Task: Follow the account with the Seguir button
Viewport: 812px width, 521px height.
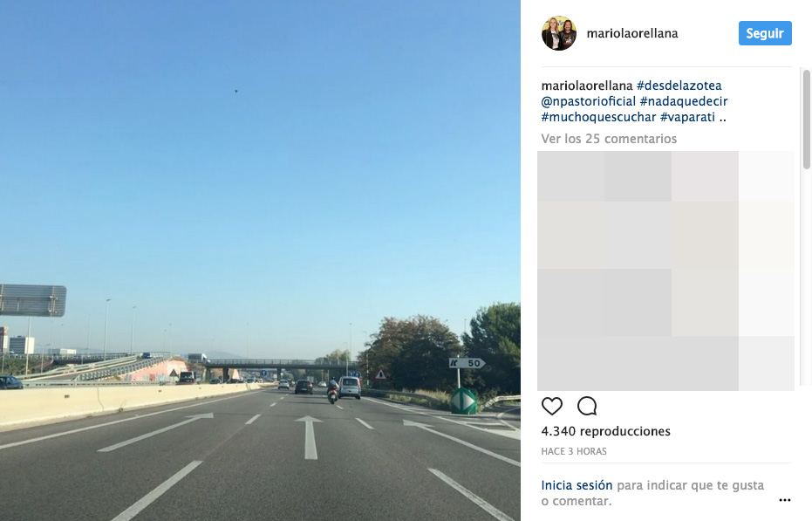Action: pos(765,33)
